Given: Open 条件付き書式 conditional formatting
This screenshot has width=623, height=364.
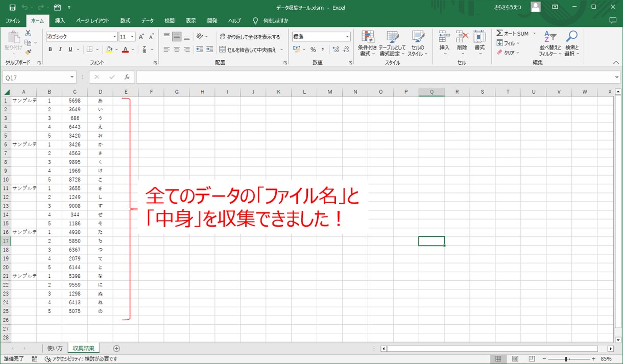Looking at the screenshot, I should [x=367, y=43].
